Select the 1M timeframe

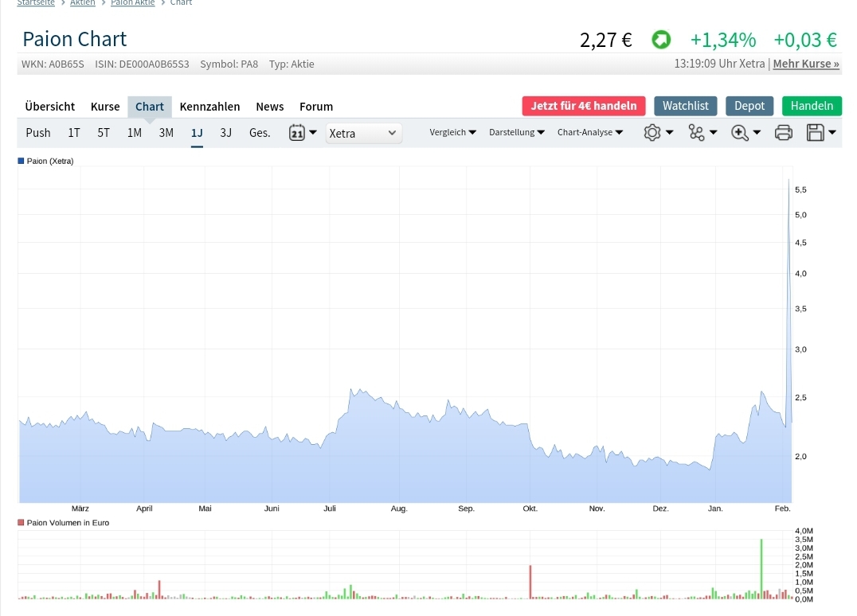point(135,133)
